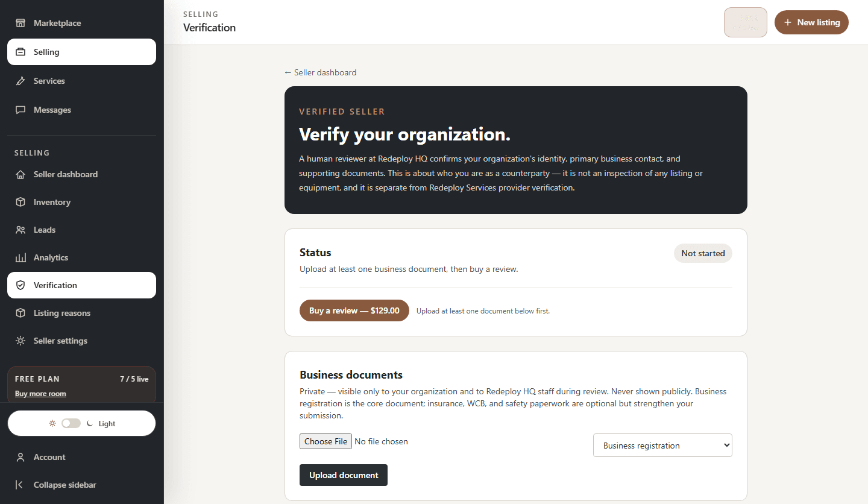This screenshot has width=868, height=504.
Task: Click the house icon beside Seller dashboard
Action: (20, 174)
